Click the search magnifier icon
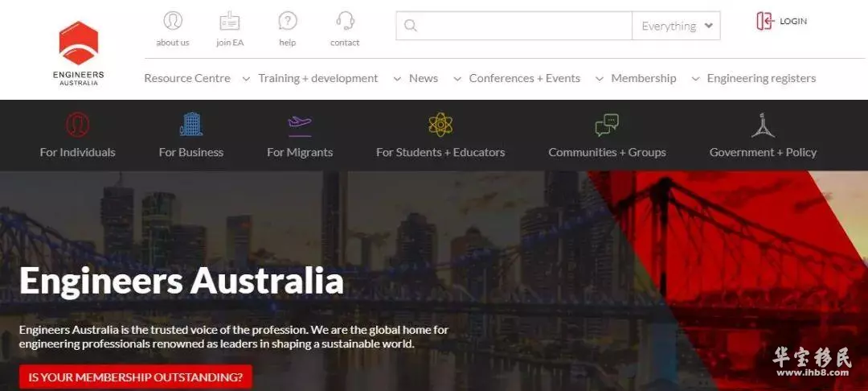 tap(410, 26)
